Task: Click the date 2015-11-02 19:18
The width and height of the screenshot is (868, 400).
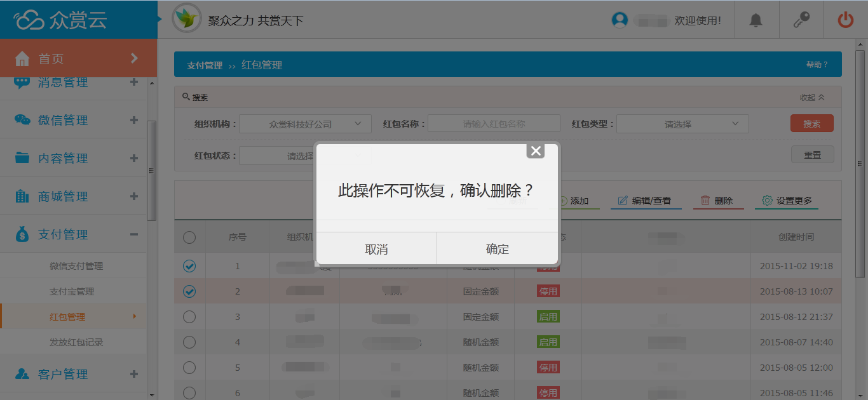Action: [796, 266]
